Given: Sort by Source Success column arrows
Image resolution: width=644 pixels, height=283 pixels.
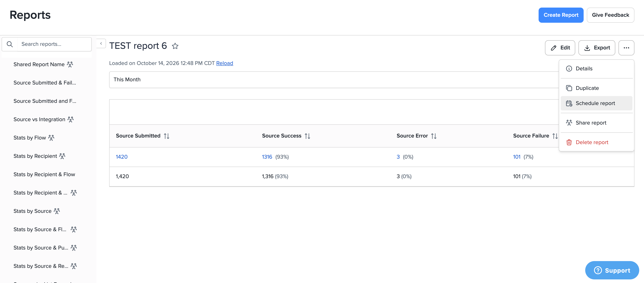Looking at the screenshot, I should pyautogui.click(x=307, y=136).
